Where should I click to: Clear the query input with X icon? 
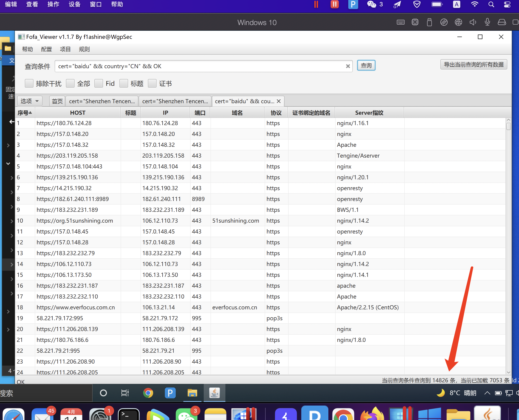click(348, 66)
